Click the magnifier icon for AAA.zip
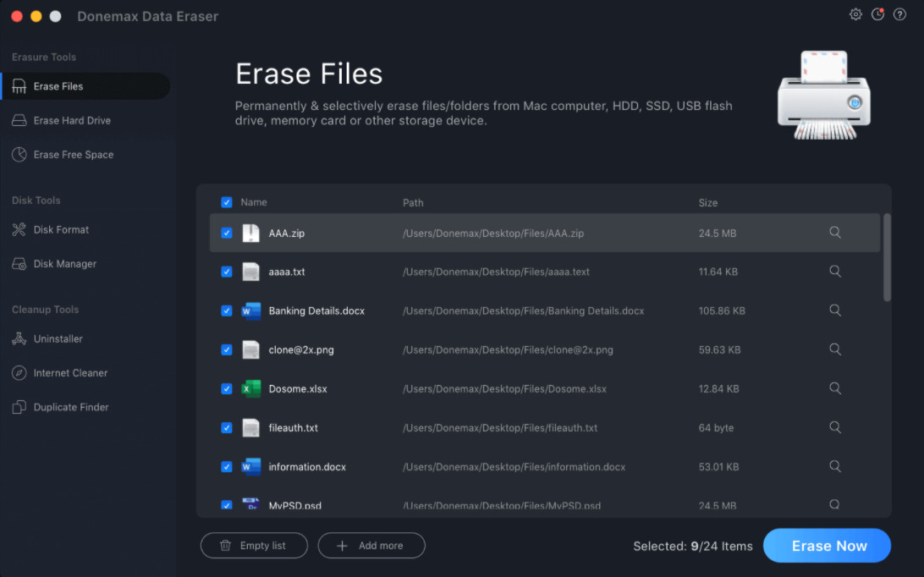Screen dimensions: 924x577 coord(835,232)
